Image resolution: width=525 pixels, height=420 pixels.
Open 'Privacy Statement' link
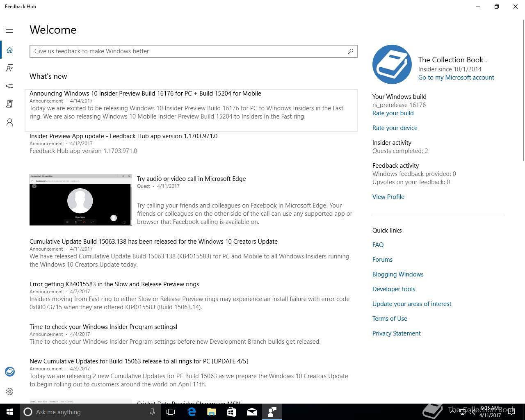click(x=397, y=333)
